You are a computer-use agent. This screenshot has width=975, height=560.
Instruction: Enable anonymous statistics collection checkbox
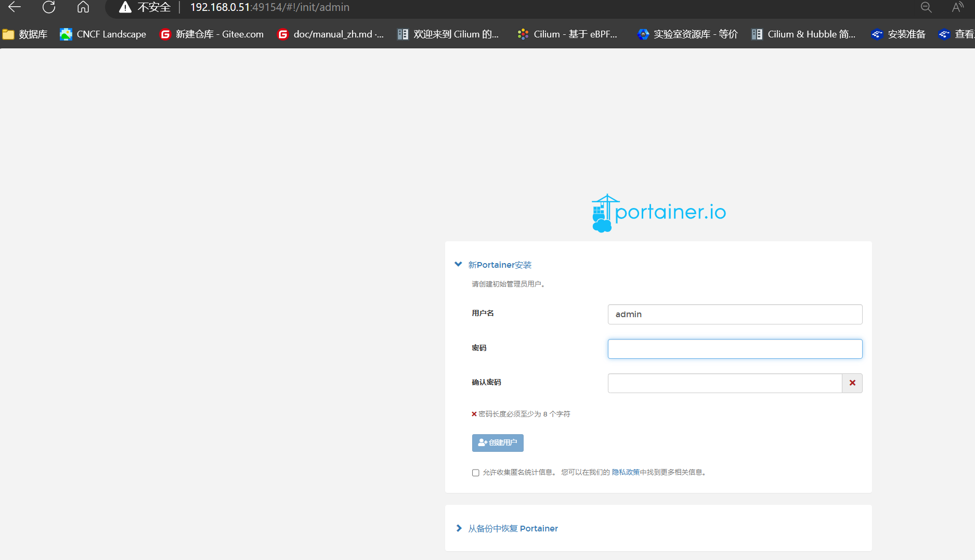click(x=475, y=473)
